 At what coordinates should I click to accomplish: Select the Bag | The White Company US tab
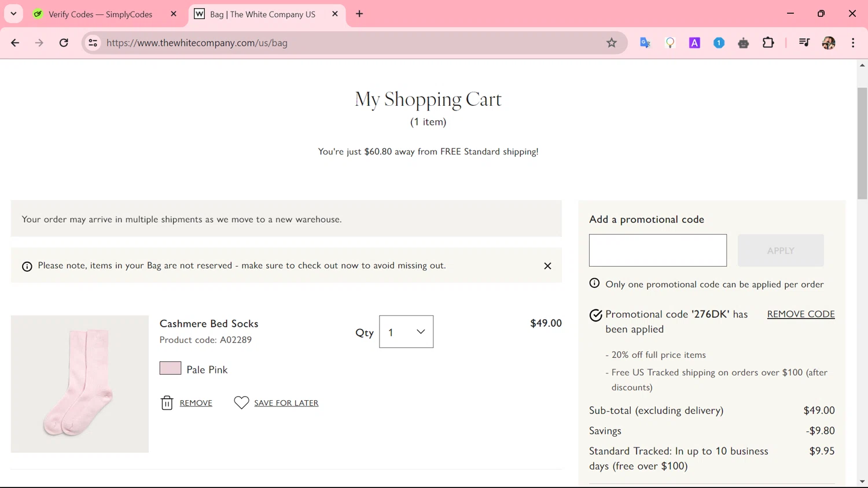coord(263,14)
